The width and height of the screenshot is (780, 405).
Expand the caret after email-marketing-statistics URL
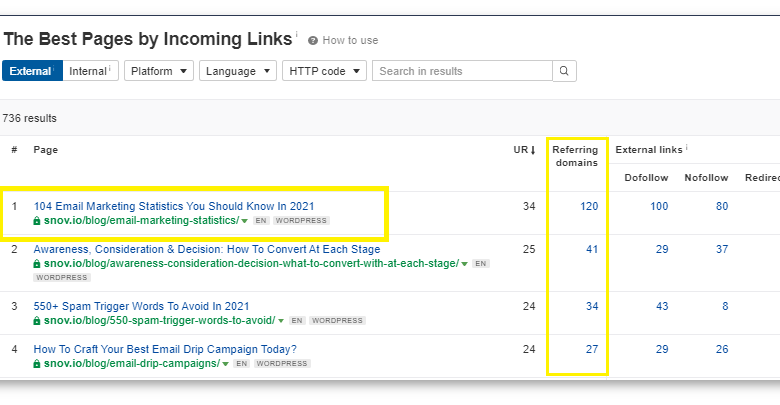pyautogui.click(x=245, y=221)
